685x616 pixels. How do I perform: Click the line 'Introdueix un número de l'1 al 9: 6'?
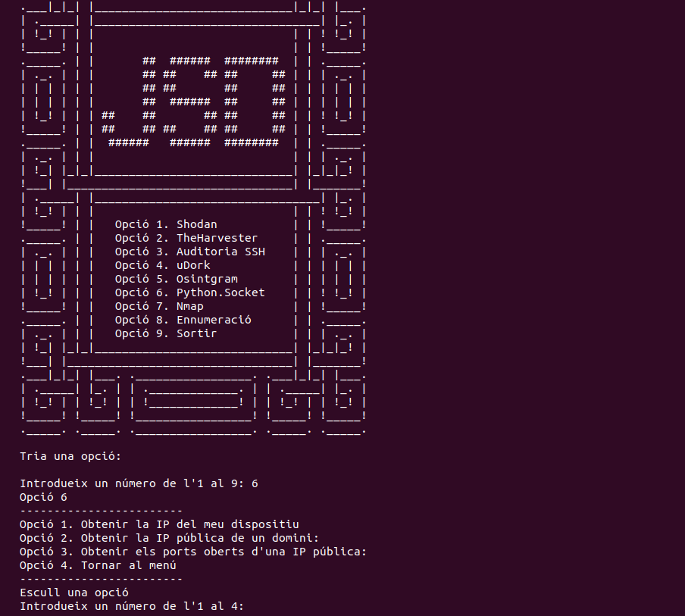point(139,483)
